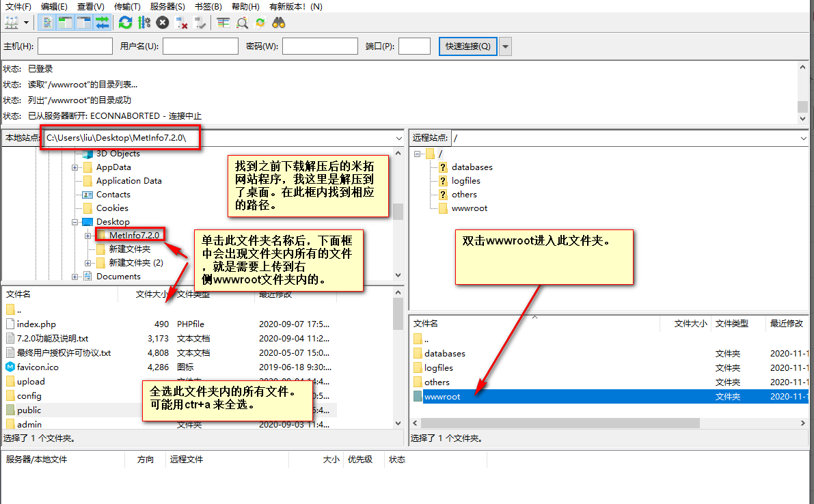Screen dimensions: 814x504
Task: Select databases folder in remote file list
Action: [x=445, y=354]
